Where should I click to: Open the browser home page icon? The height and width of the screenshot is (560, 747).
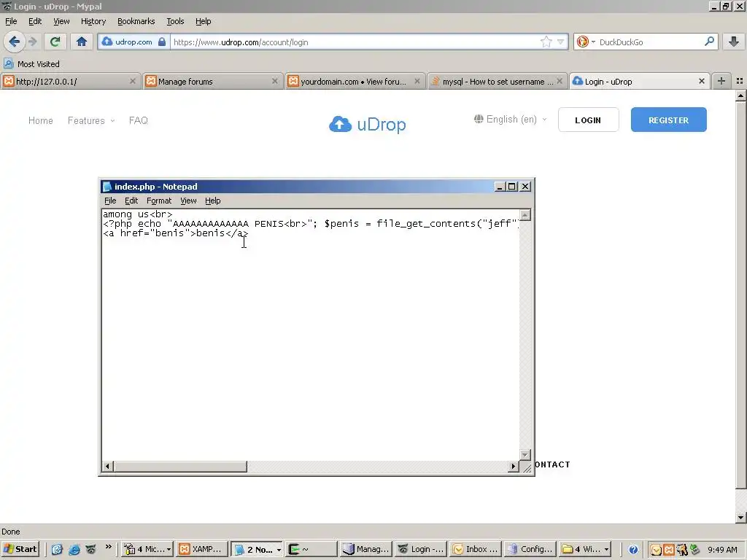click(82, 42)
